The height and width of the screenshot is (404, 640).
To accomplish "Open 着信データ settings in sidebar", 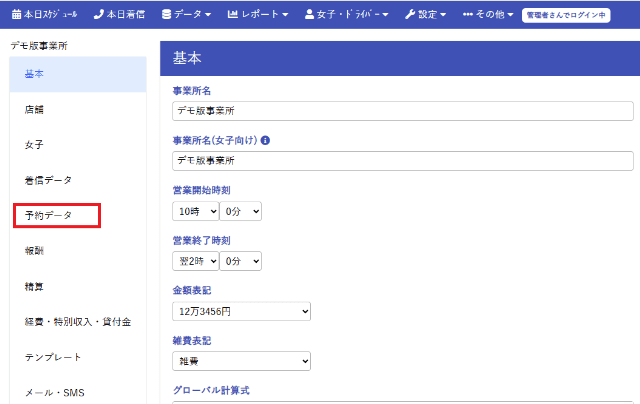I will coord(48,180).
